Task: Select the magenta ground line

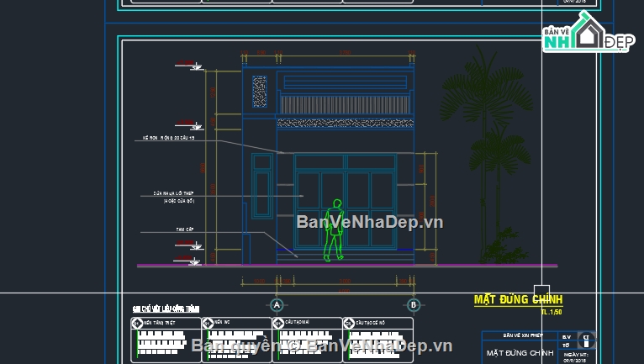Action: pos(347,266)
